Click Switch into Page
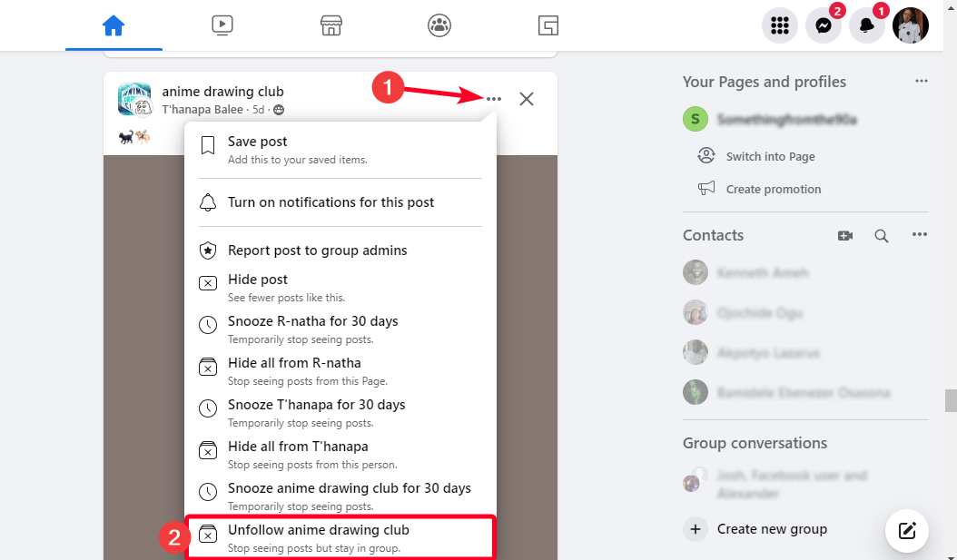The height and width of the screenshot is (560, 957). [770, 156]
